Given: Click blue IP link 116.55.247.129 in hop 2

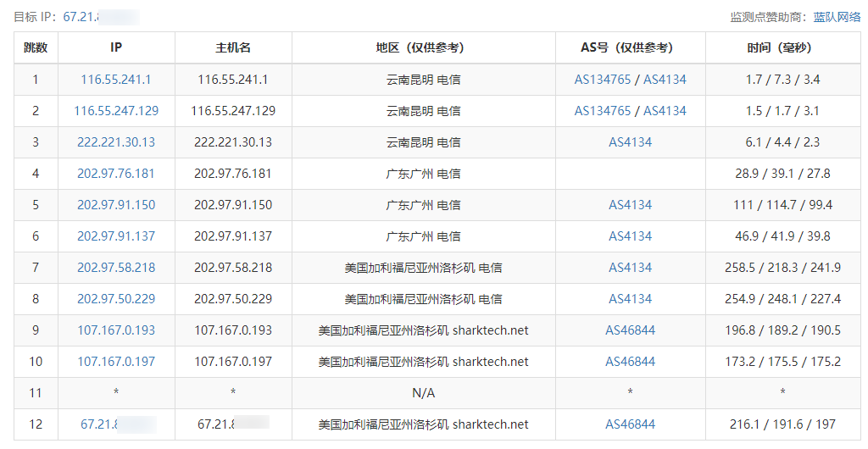Looking at the screenshot, I should tap(116, 111).
